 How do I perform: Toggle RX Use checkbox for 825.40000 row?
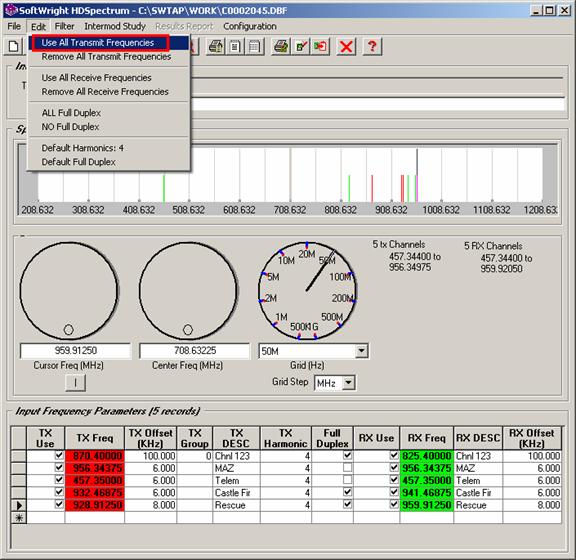394,455
